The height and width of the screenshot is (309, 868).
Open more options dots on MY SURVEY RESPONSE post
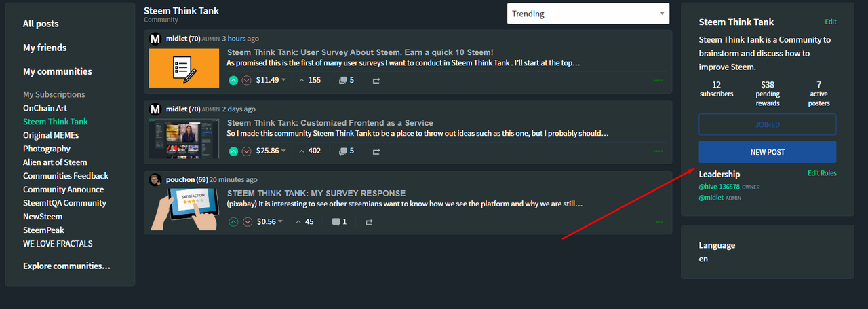point(660,222)
